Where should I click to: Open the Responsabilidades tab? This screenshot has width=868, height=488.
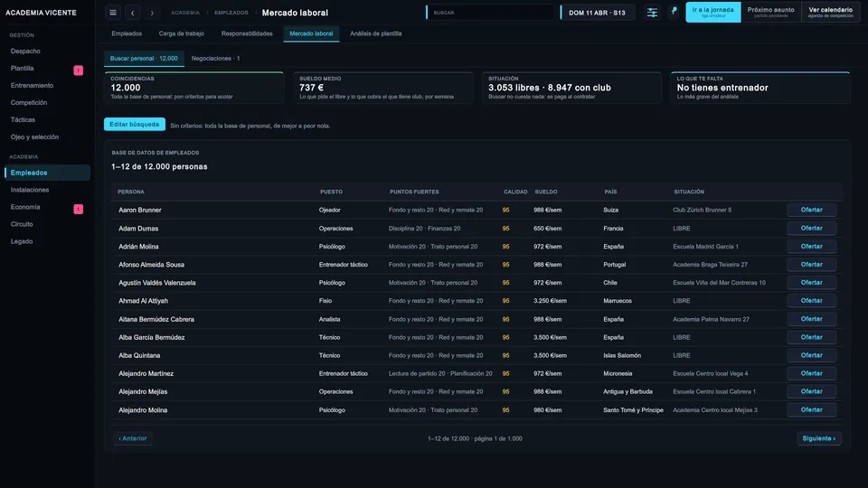click(x=247, y=33)
